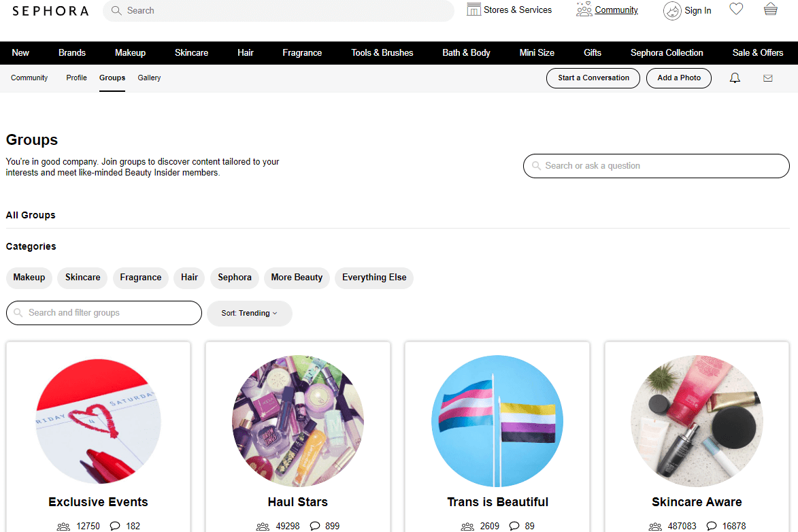This screenshot has height=532, width=798.
Task: Open the Sort: Trending dropdown
Action: (249, 314)
